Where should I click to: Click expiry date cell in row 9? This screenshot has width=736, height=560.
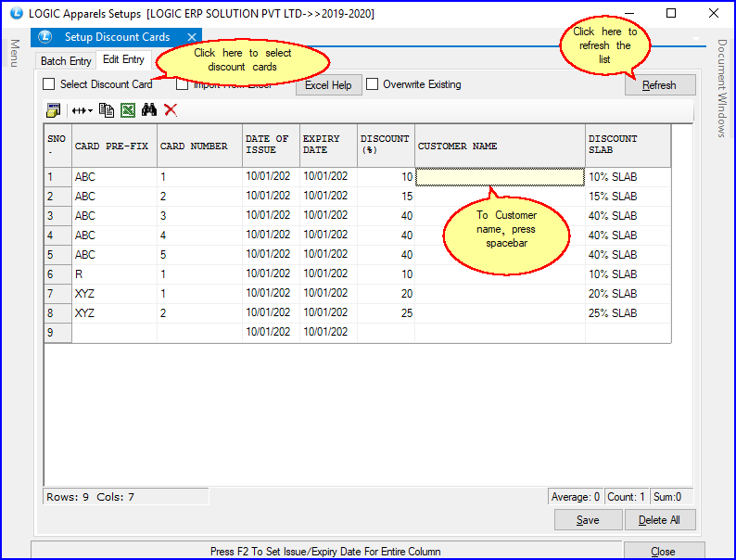coord(328,333)
